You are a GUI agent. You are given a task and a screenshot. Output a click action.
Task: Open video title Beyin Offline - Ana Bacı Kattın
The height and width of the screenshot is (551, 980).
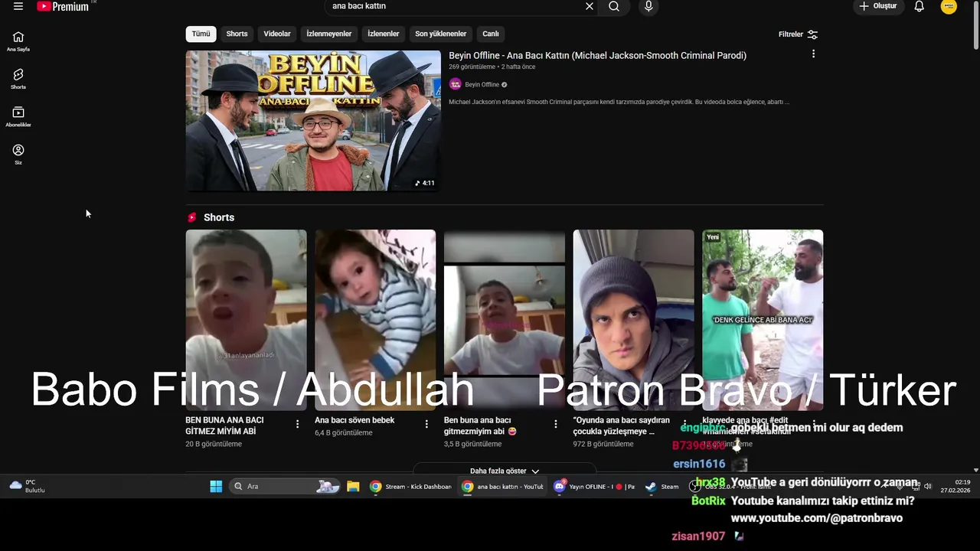point(597,55)
